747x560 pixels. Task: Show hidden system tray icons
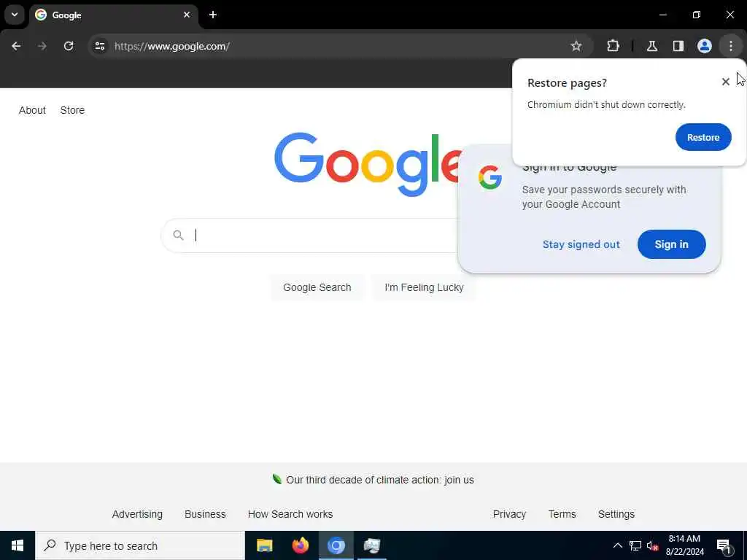[x=617, y=545]
